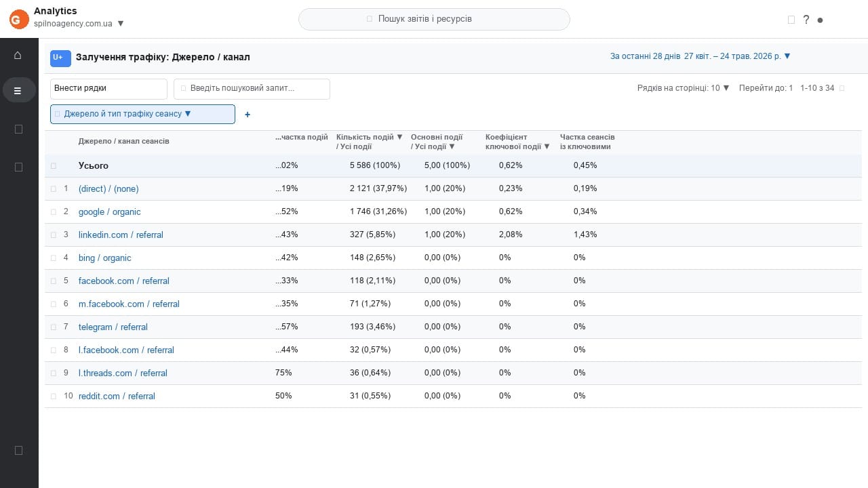Check the l.threads.com / referral row checkbox
Image resolution: width=868 pixels, height=488 pixels.
(54, 373)
